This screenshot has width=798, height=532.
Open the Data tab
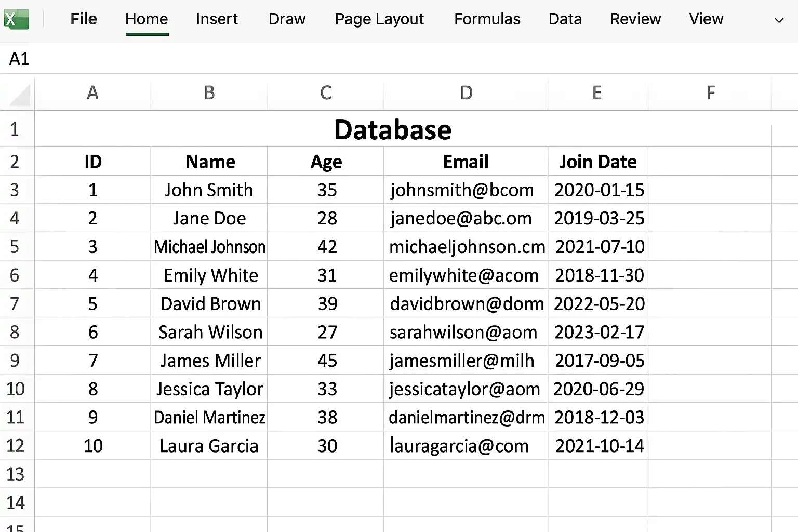[565, 19]
